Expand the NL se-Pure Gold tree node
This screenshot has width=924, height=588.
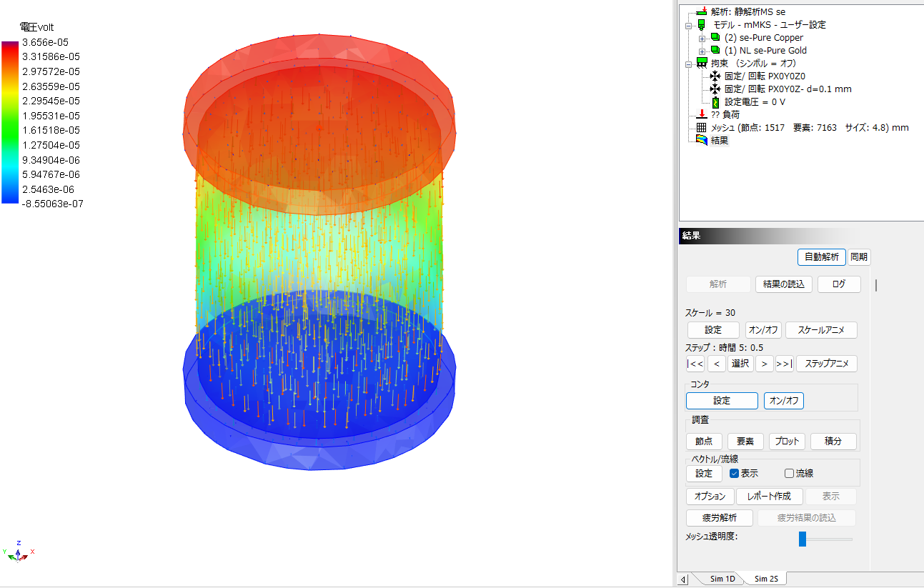click(x=702, y=51)
